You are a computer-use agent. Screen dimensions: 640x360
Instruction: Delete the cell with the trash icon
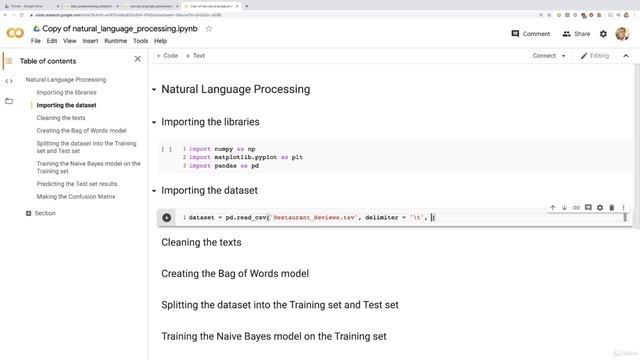[611, 208]
